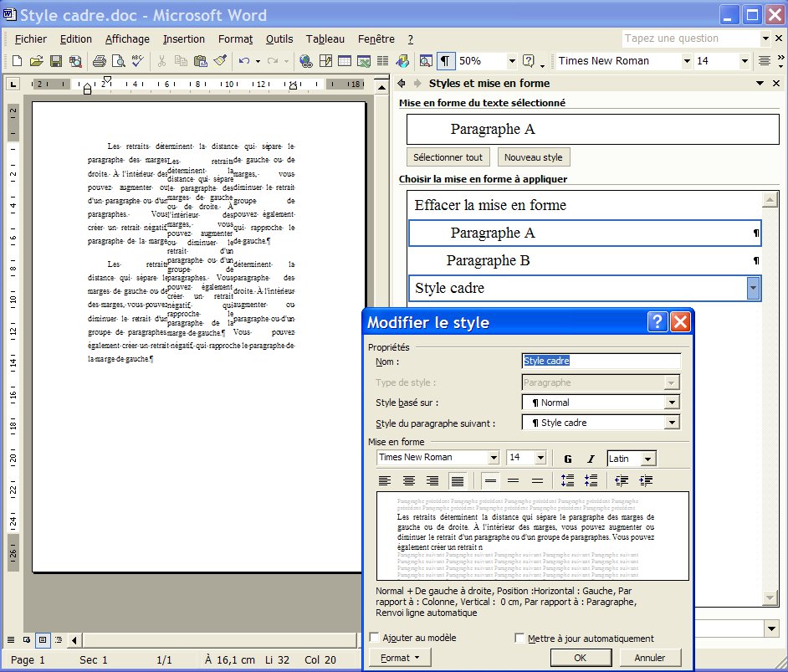Open the 50% zoom dropdown
The height and width of the screenshot is (672, 788).
[x=512, y=61]
